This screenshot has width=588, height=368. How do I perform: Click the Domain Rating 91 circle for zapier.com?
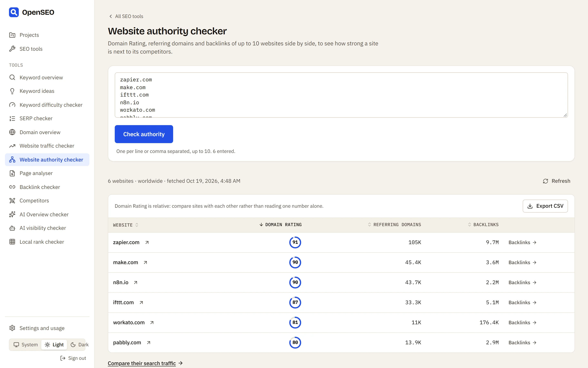[x=295, y=242]
